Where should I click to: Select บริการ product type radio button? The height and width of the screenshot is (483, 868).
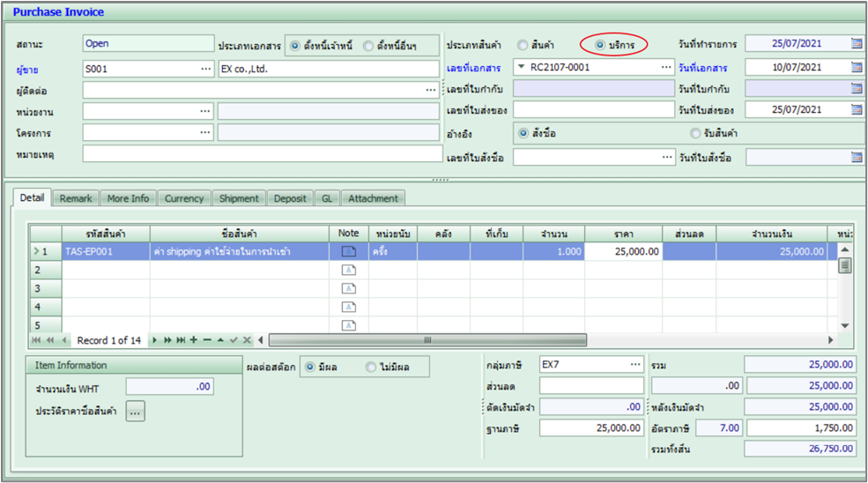600,44
